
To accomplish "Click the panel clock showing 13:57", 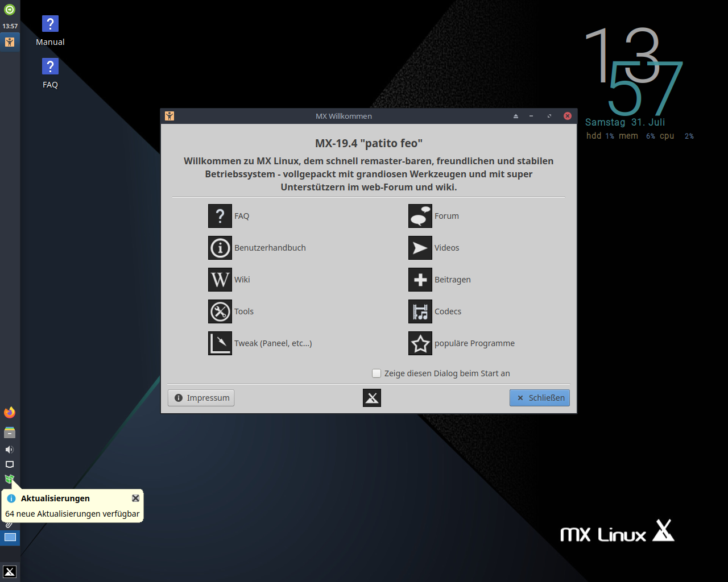I will click(10, 26).
